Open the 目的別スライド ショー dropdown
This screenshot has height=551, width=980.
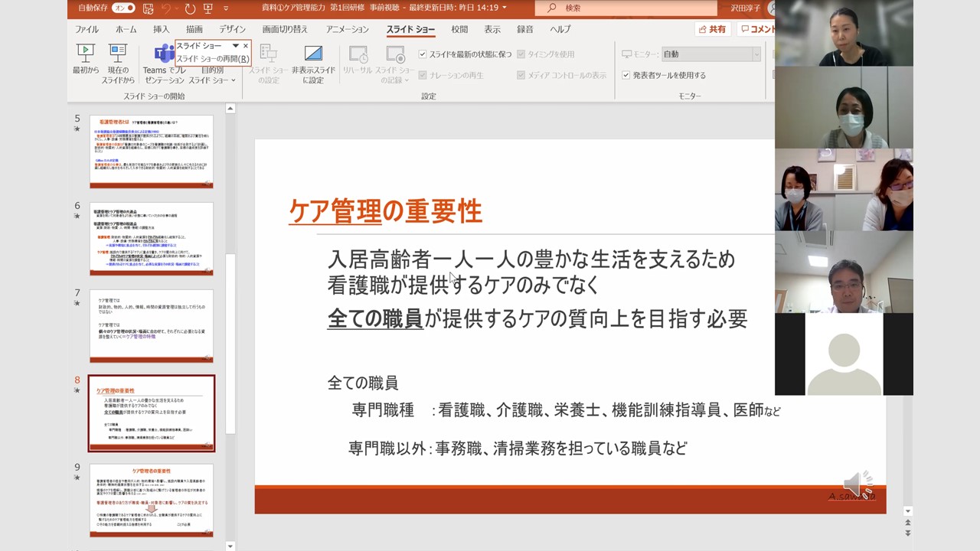click(x=212, y=74)
